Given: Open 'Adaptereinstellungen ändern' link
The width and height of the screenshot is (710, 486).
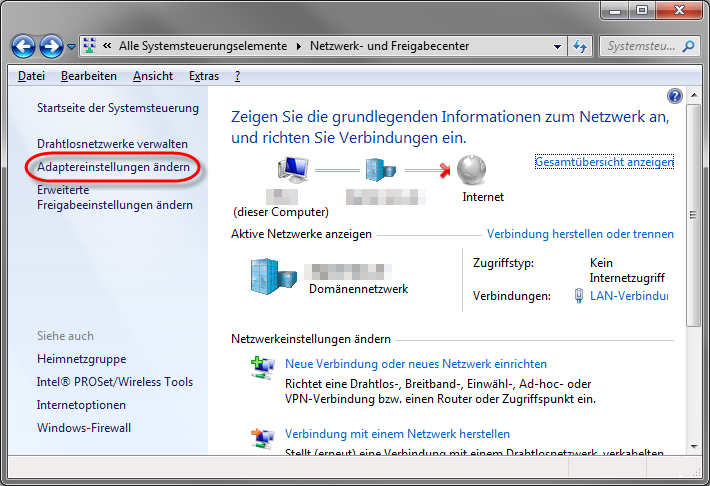Looking at the screenshot, I should click(x=113, y=167).
